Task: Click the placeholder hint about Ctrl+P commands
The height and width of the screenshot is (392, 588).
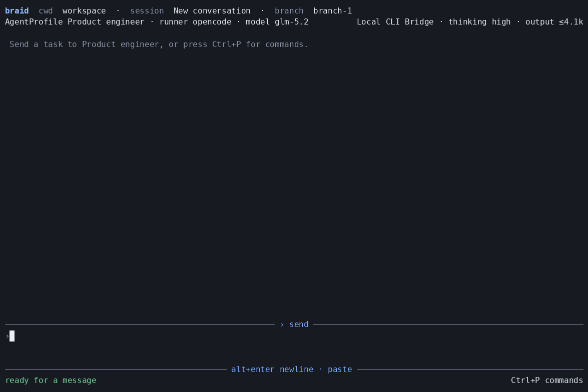Action: point(159,44)
